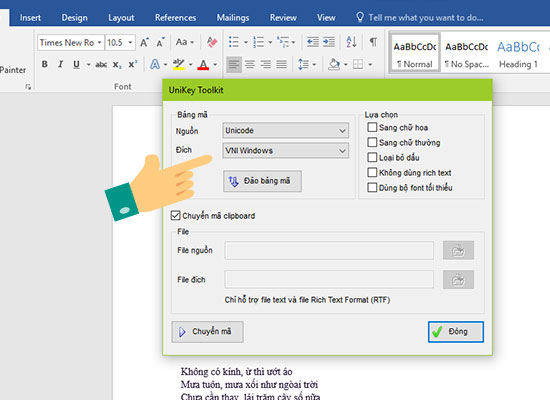
Task: Open Đích encoding dropdown (VNI Windows)
Action: click(x=286, y=151)
